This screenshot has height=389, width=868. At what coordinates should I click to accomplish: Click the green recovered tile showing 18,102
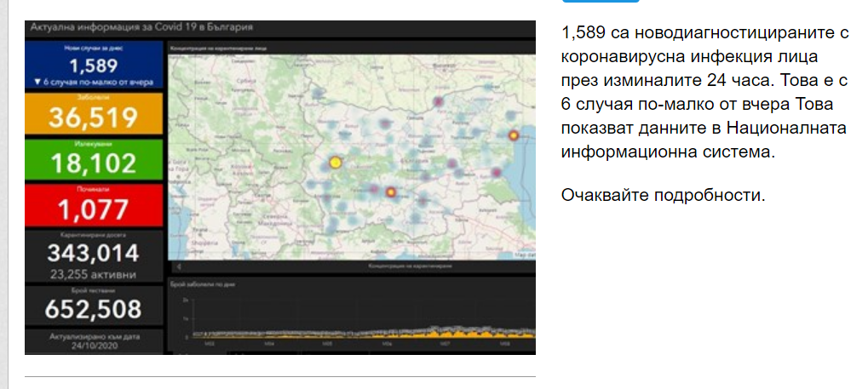94,159
